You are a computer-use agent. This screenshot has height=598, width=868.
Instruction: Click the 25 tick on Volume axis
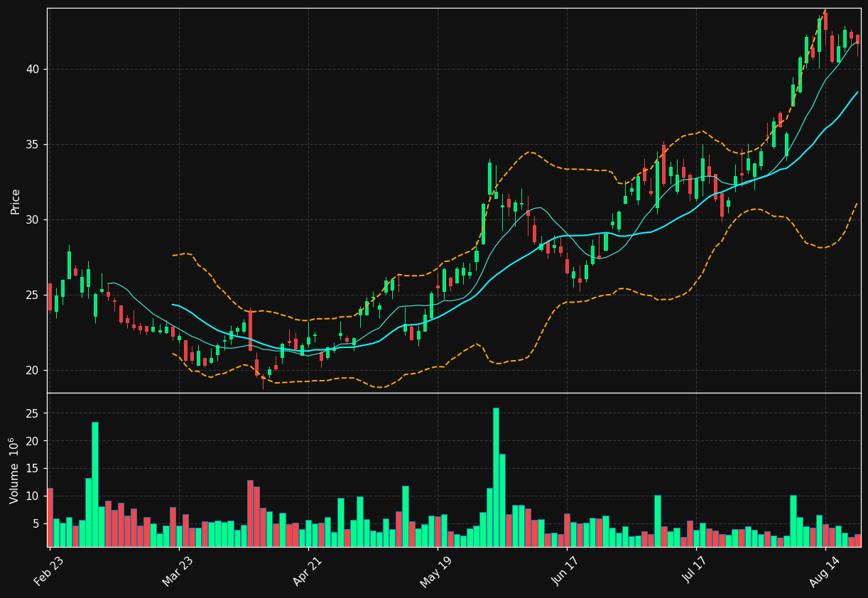34,413
